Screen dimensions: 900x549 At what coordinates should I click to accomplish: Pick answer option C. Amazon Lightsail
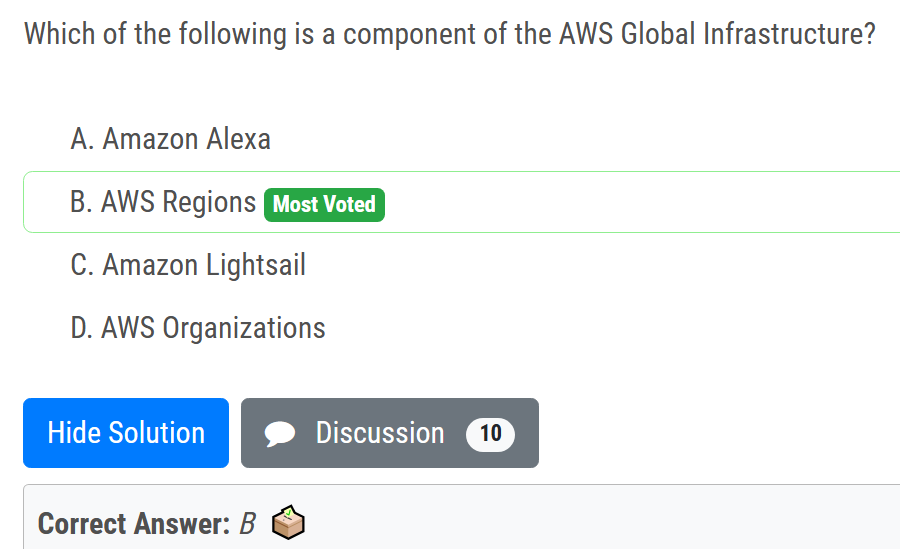188,265
